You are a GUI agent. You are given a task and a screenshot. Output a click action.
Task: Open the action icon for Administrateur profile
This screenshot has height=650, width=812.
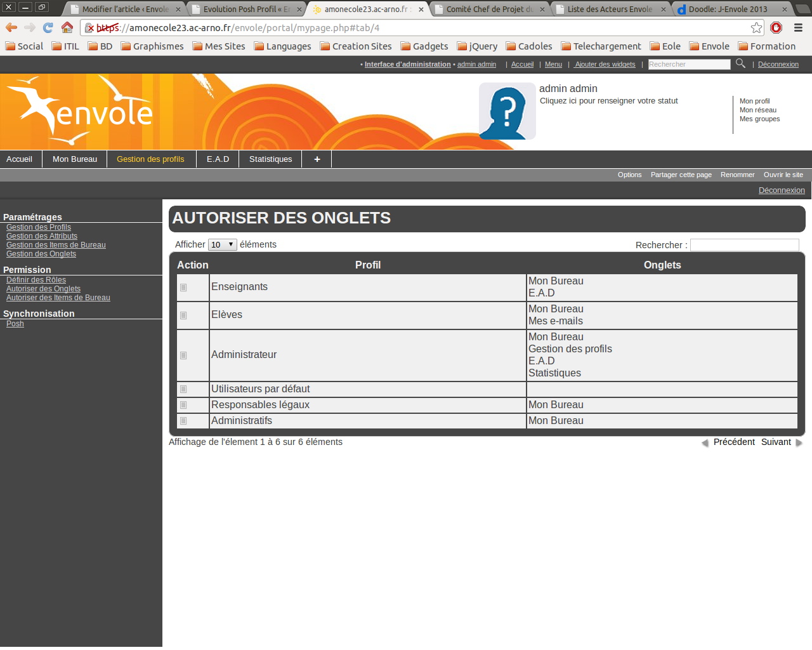[183, 355]
